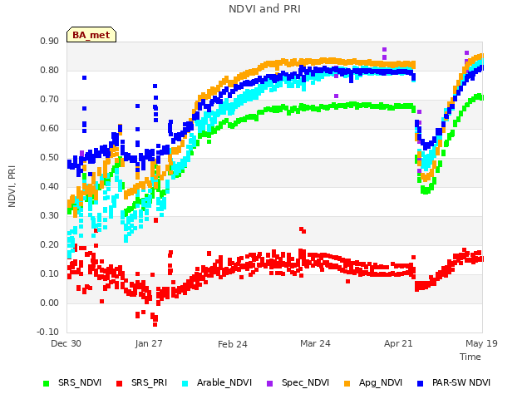
Task: Click the red SRS_PRI legend swatch
Action: [119, 383]
